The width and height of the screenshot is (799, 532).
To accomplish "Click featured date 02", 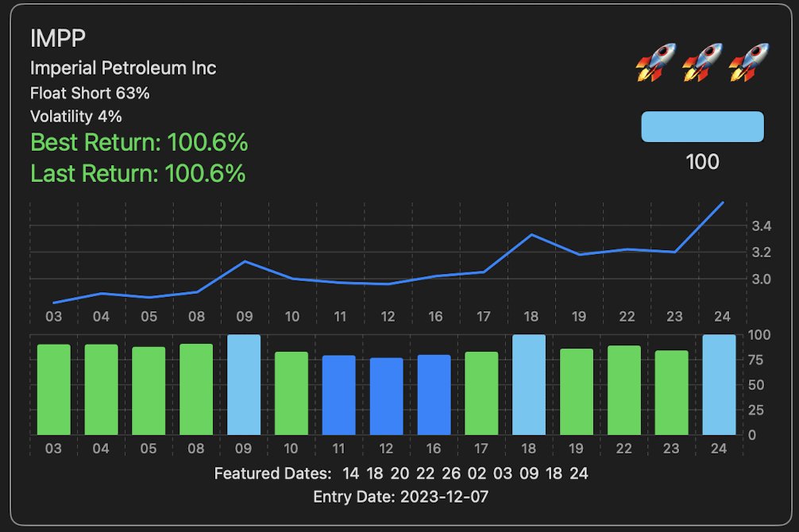I will pos(477,473).
